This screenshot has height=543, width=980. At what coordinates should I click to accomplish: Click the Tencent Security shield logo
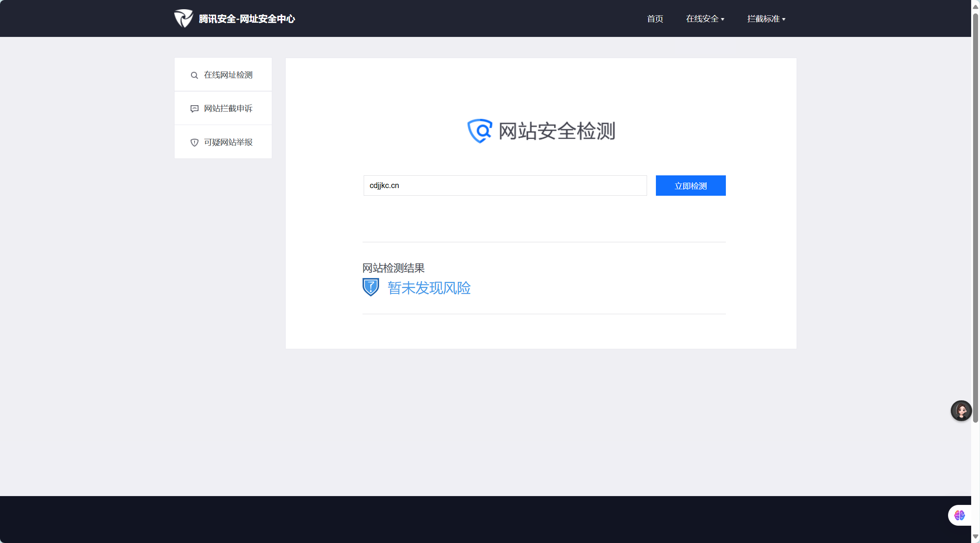[x=183, y=18]
